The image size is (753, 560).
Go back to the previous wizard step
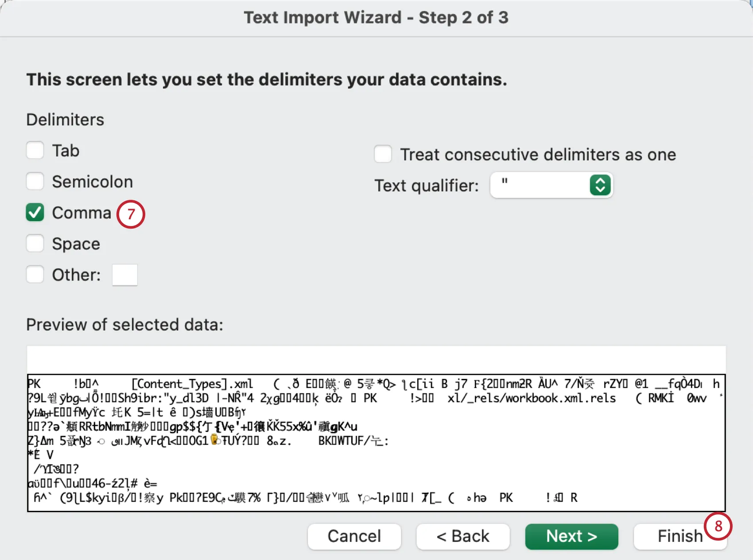[462, 536]
